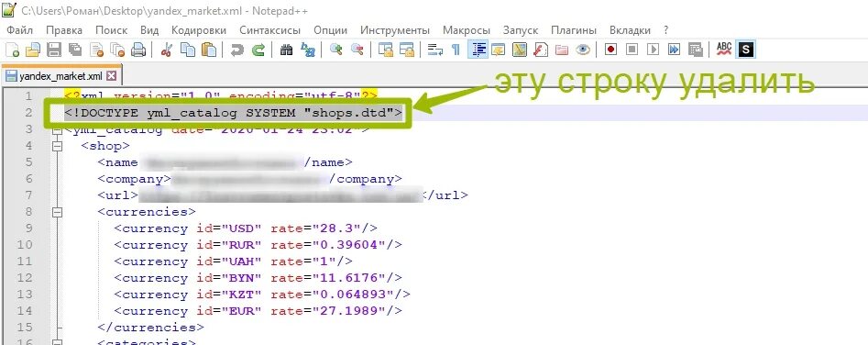
Task: Collapse the shop node fold marker
Action: coord(57,146)
